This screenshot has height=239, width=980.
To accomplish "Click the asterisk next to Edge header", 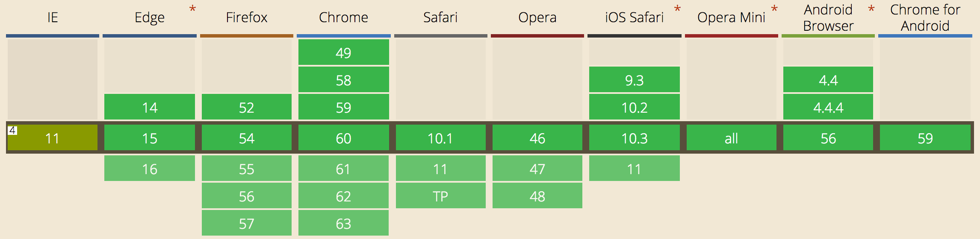I will (x=192, y=9).
